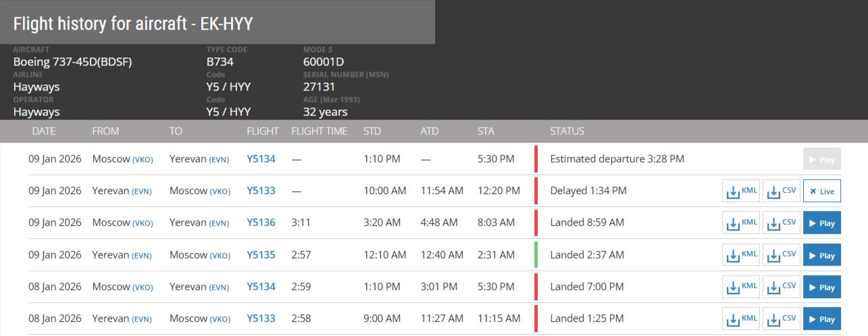Download CSV for flight Y5136

781,223
